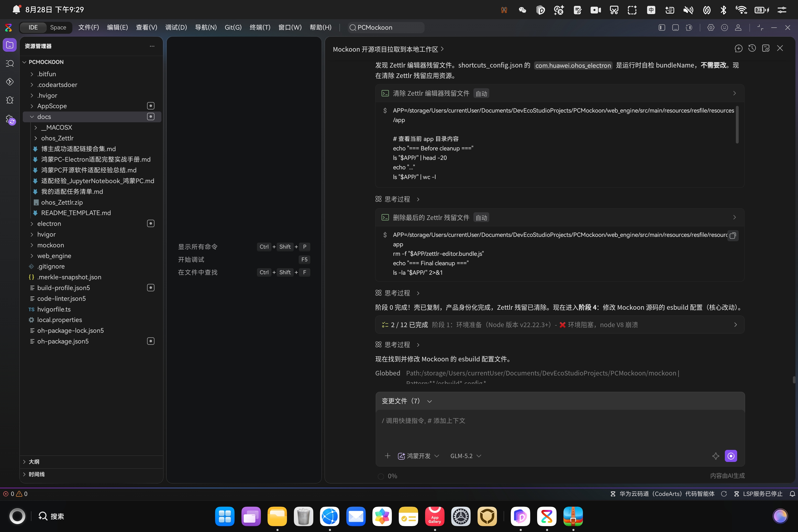The height and width of the screenshot is (532, 798).
Task: Open the 查看(V) menu
Action: (x=147, y=27)
